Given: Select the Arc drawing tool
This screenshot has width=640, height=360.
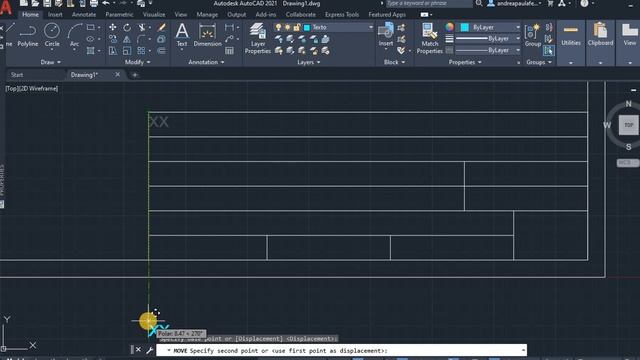Looking at the screenshot, I should [x=74, y=35].
